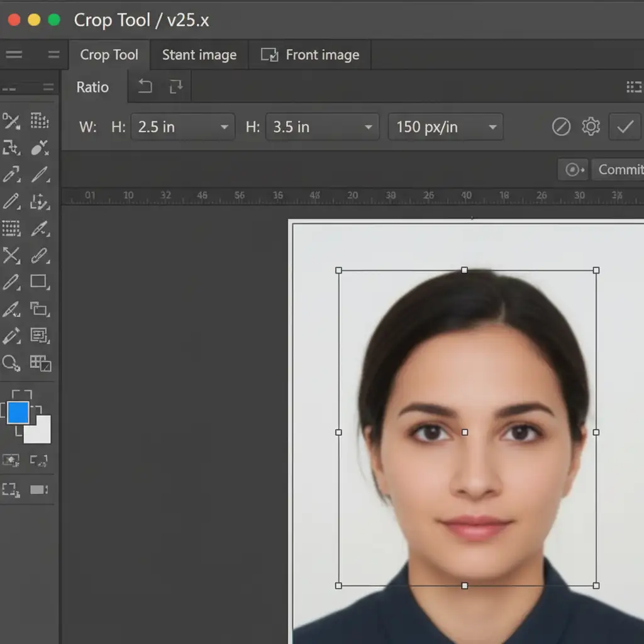This screenshot has height=644, width=644.
Task: Click the Ratio button
Action: pyautogui.click(x=92, y=87)
